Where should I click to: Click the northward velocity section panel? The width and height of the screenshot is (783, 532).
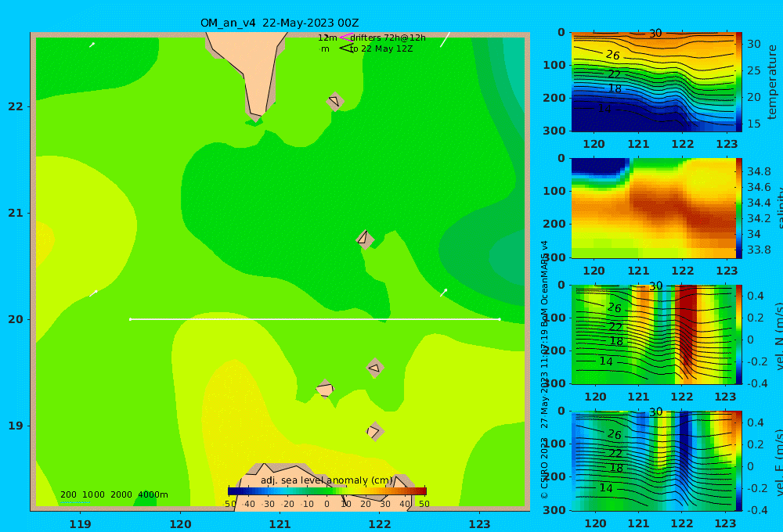pos(653,334)
